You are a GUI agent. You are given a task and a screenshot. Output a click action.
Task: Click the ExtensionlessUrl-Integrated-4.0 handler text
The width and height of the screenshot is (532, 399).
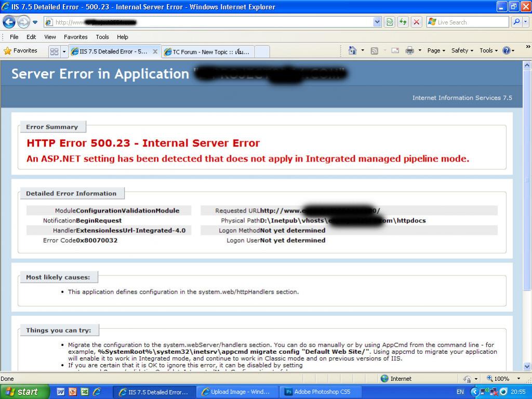pos(130,231)
